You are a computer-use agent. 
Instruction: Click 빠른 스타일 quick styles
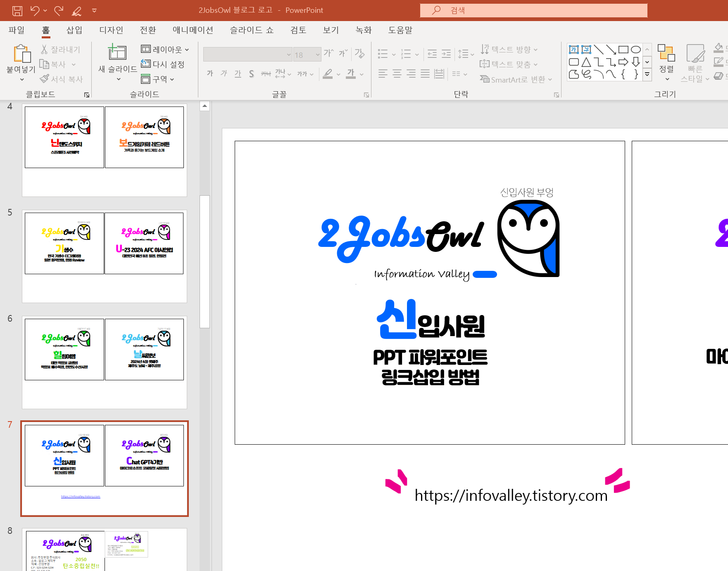pyautogui.click(x=695, y=63)
